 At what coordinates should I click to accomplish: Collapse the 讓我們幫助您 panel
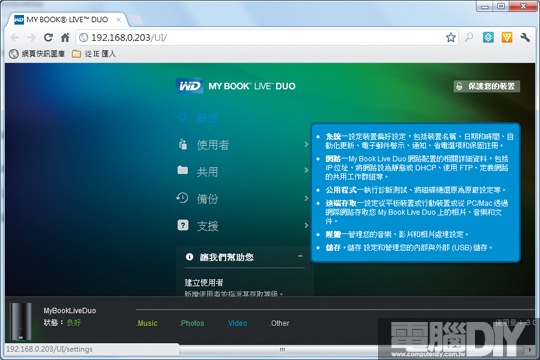[300, 256]
